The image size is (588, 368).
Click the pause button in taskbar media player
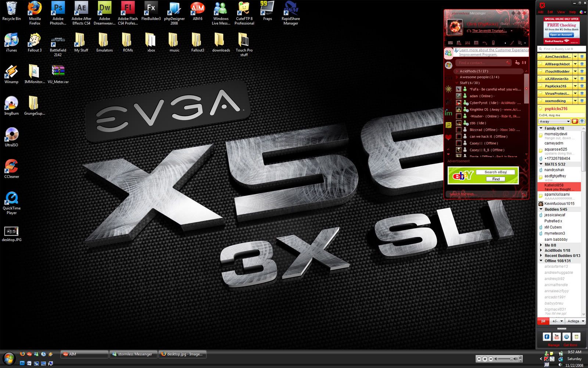coord(485,359)
